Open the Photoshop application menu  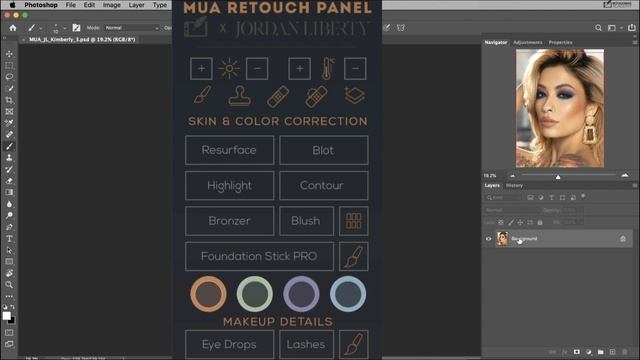[x=41, y=5]
